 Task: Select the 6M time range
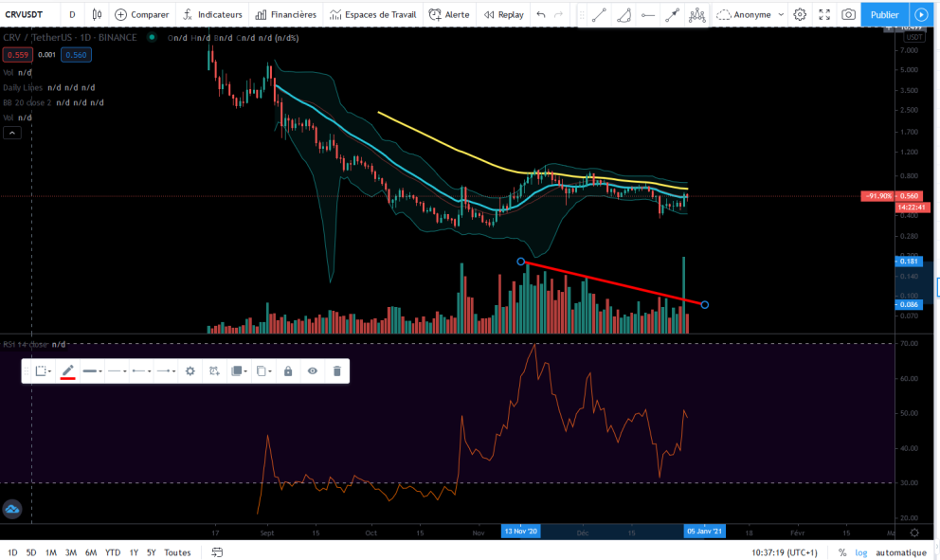[x=91, y=552]
